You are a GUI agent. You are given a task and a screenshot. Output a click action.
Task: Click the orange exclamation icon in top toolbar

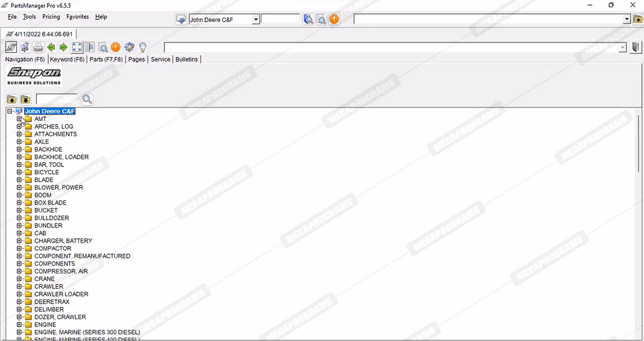334,19
